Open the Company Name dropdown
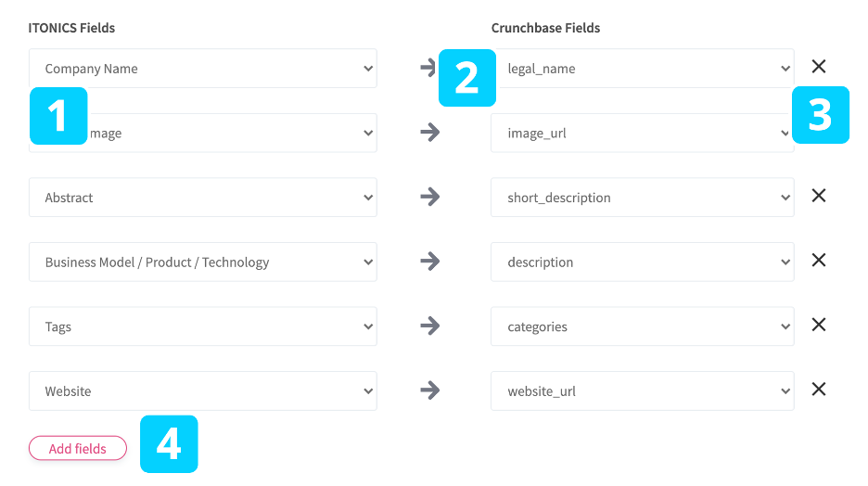Screen dimensions: 868x486 [202, 69]
